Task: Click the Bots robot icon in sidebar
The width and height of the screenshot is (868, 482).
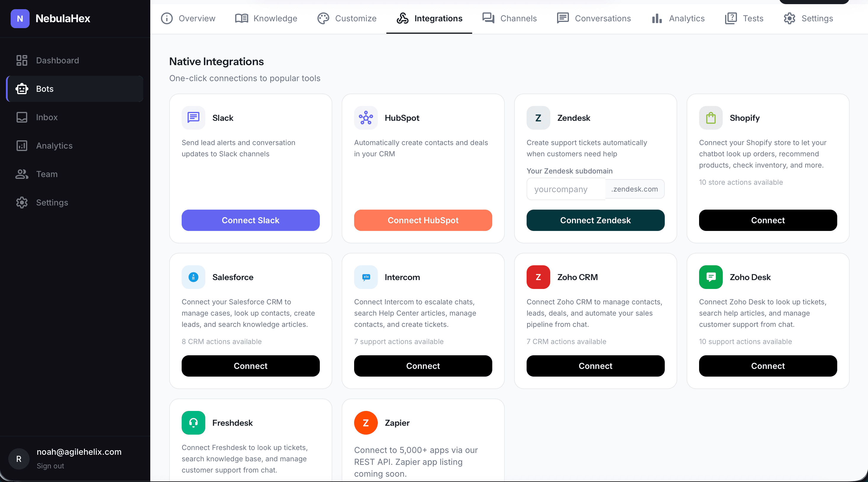Action: coord(22,89)
